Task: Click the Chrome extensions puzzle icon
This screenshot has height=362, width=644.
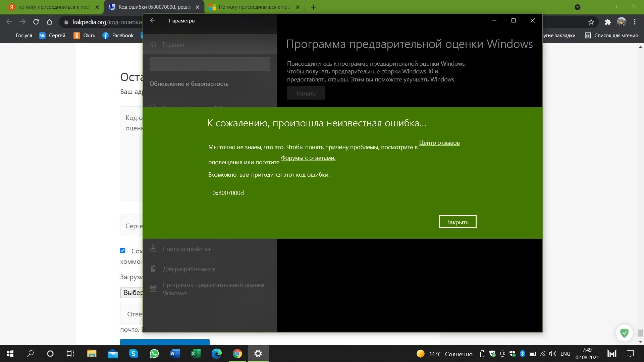Action: coord(608,22)
